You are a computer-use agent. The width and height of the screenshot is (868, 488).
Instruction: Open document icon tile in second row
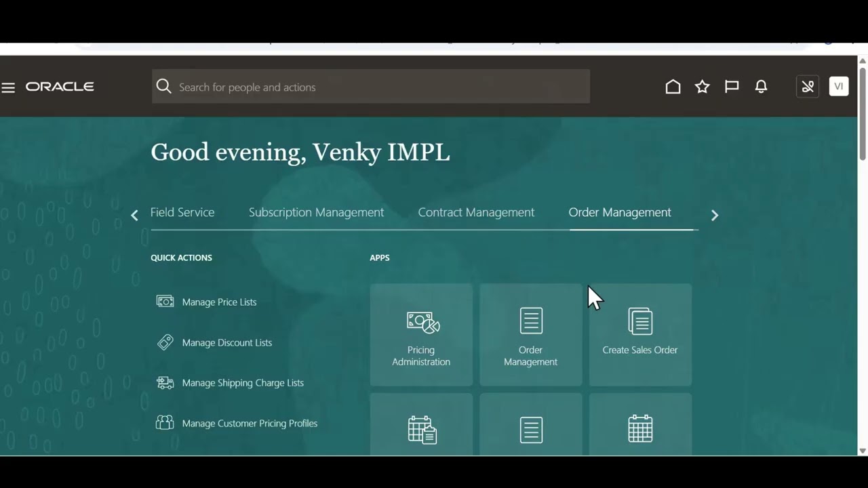530,425
